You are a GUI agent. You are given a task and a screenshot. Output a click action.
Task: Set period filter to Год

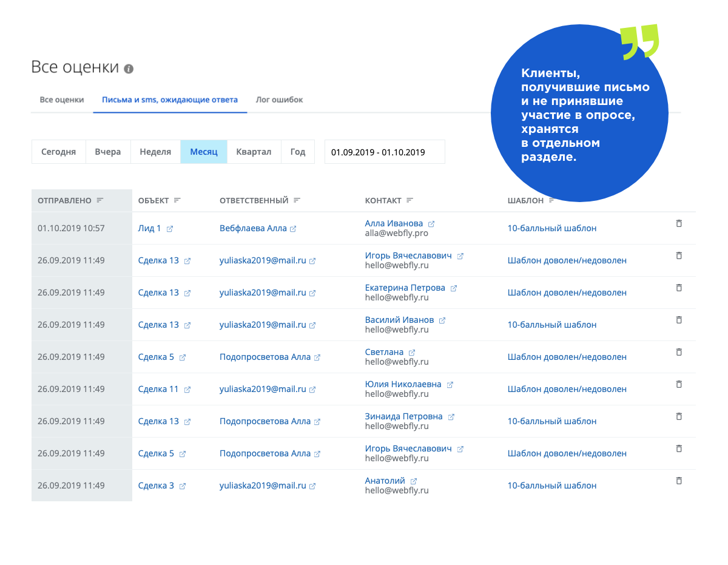(298, 152)
